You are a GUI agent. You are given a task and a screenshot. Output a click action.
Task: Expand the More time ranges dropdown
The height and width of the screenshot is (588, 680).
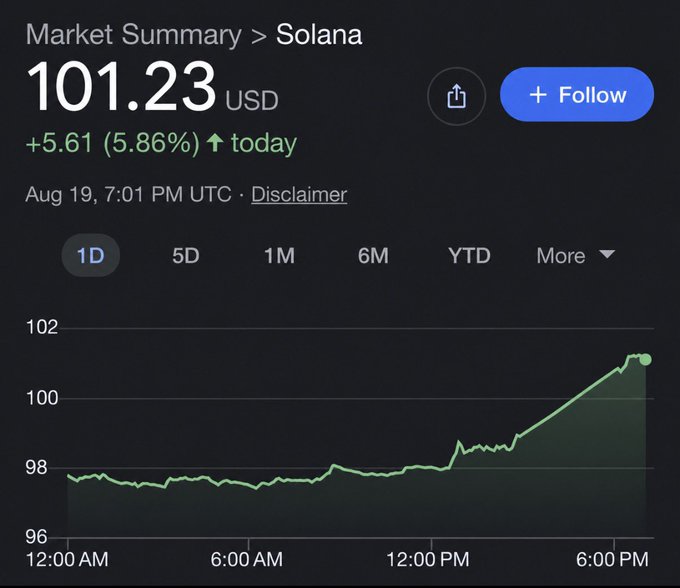575,255
